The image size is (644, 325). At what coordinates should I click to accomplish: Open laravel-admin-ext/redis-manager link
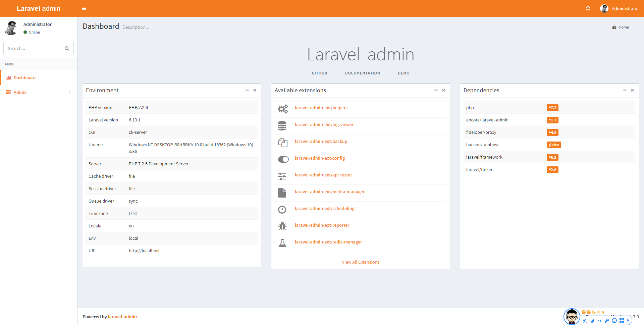[328, 242]
